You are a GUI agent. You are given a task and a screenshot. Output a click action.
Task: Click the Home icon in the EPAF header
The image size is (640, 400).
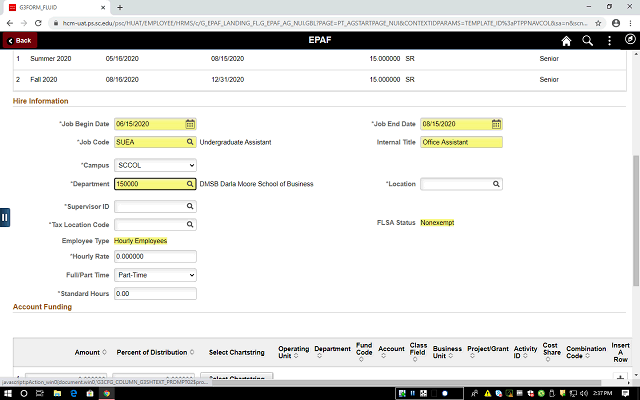pyautogui.click(x=566, y=41)
